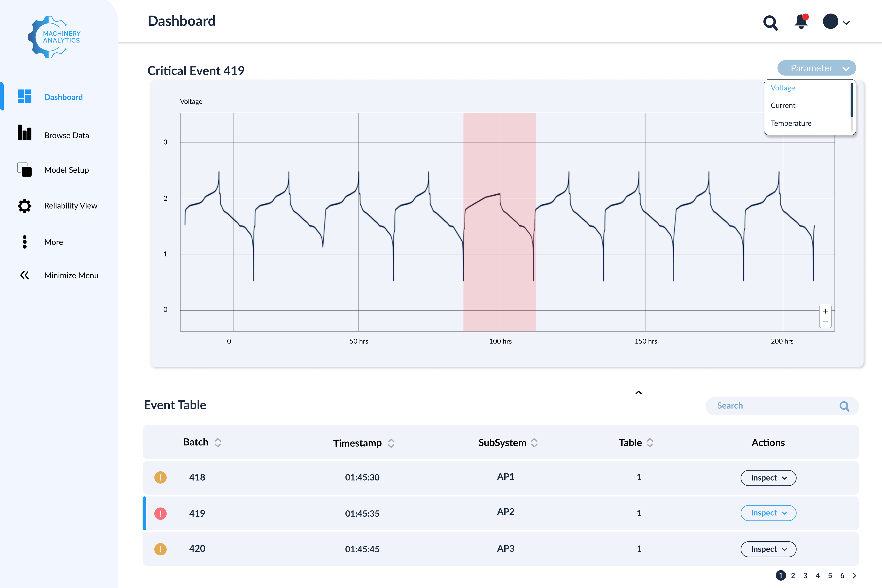882x588 pixels.
Task: Select Temperature from parameter list
Action: [x=791, y=123]
